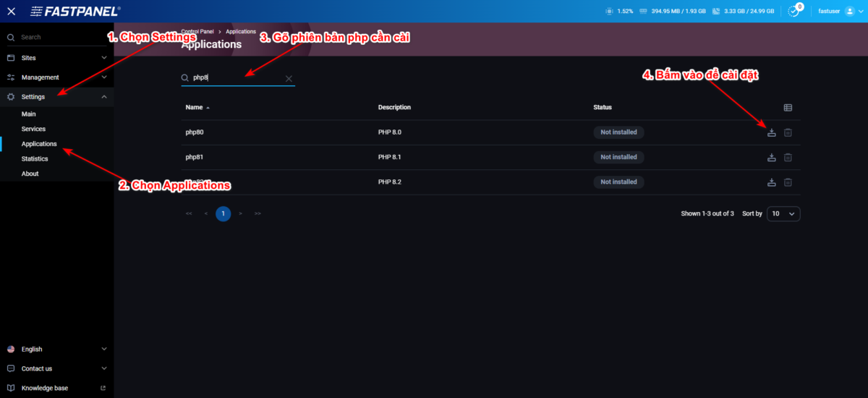868x398 pixels.
Task: Click the Status column header
Action: 603,107
